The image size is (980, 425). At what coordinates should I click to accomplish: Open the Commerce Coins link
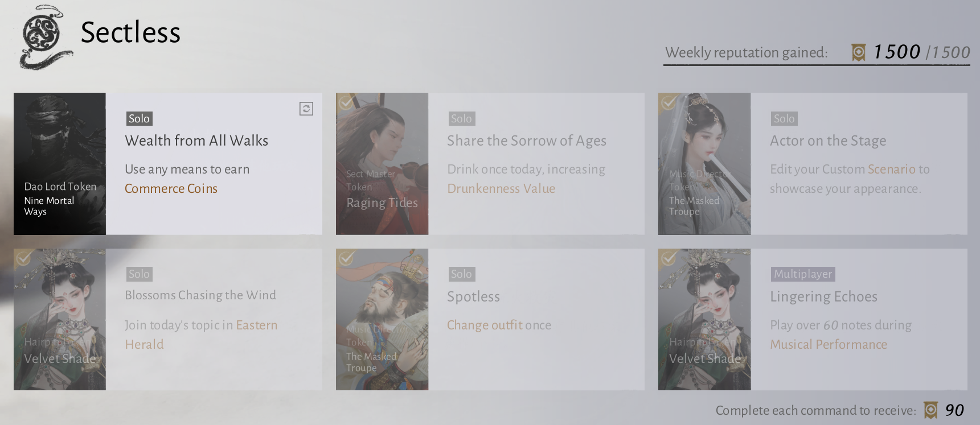[x=171, y=188]
